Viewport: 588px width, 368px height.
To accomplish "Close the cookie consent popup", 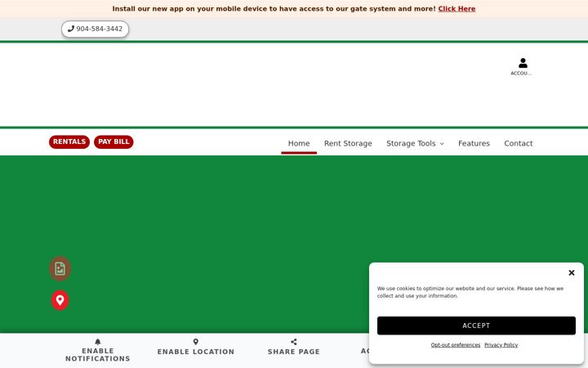I will [571, 272].
